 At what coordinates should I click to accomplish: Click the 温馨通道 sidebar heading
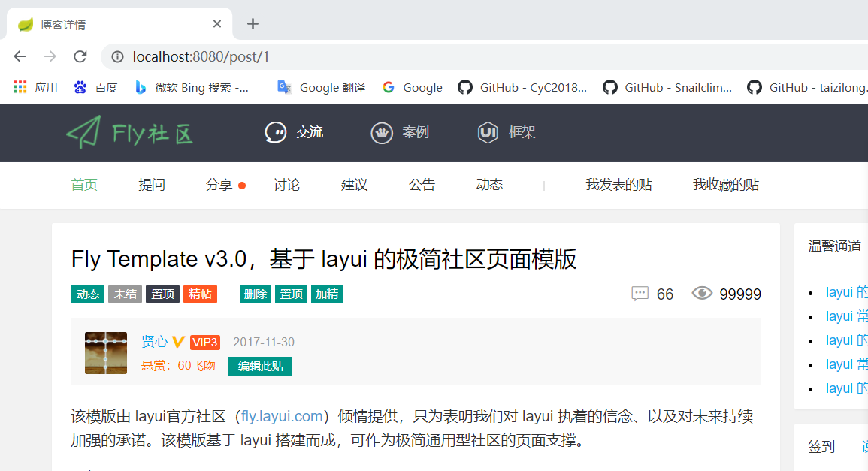[x=835, y=246]
